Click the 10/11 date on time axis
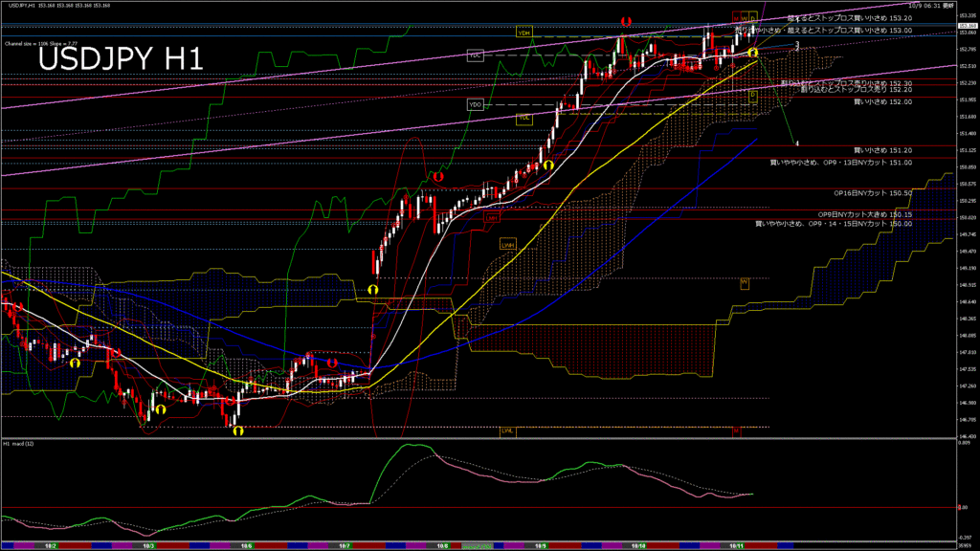 point(737,546)
